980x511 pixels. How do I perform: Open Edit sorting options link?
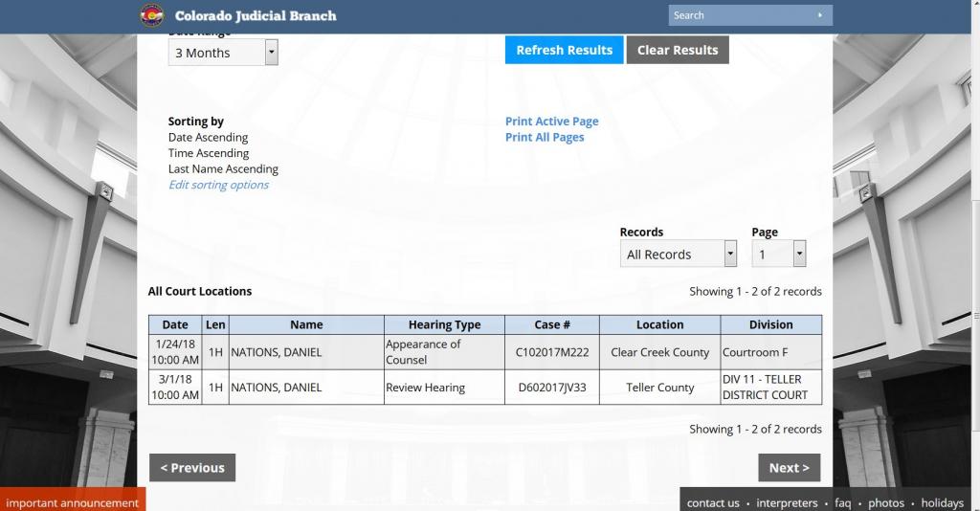218,185
